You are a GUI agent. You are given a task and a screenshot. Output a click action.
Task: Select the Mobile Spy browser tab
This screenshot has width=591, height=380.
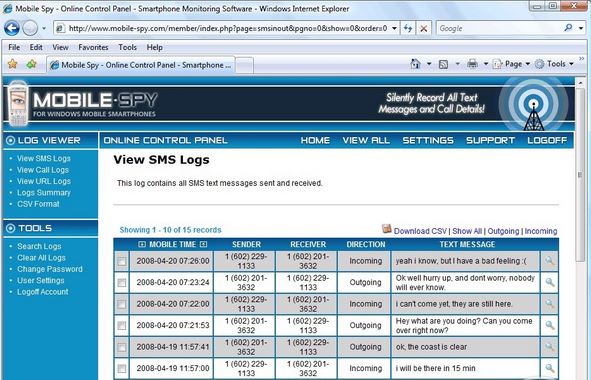coord(141,65)
